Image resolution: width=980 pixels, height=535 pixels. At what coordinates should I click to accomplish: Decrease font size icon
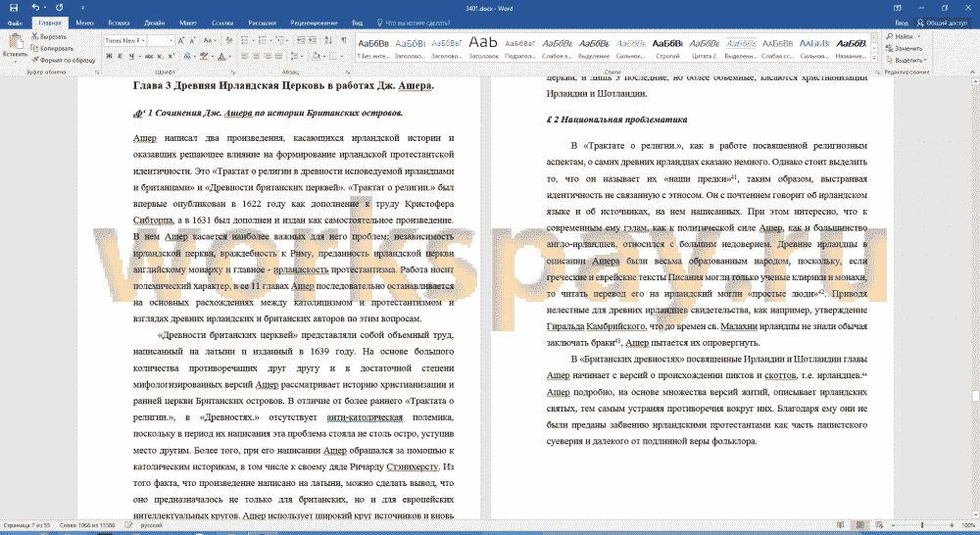click(192, 40)
